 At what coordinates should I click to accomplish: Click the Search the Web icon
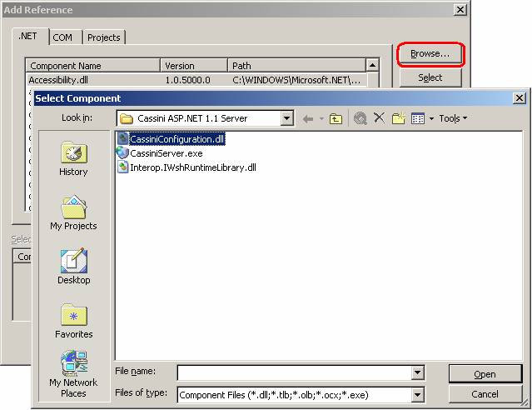pos(360,118)
